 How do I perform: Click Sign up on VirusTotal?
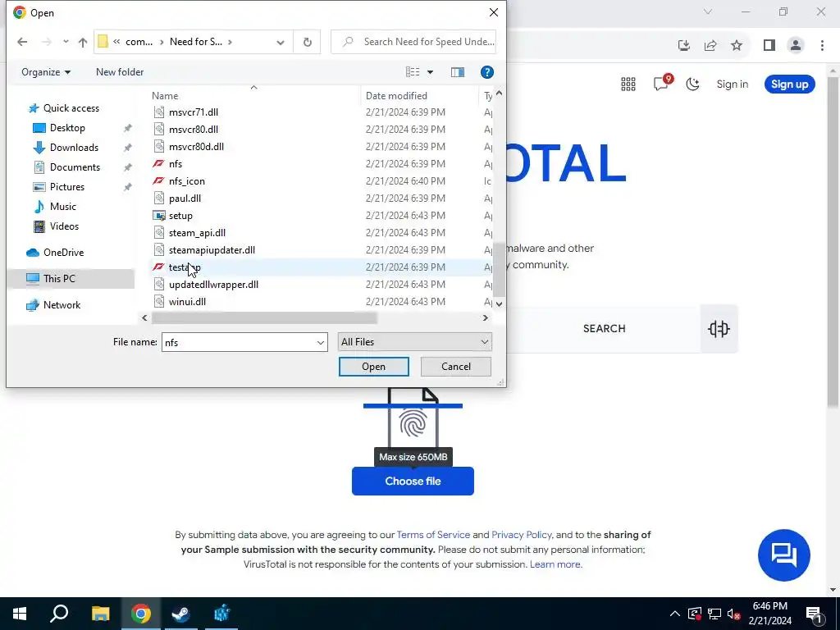click(x=790, y=84)
